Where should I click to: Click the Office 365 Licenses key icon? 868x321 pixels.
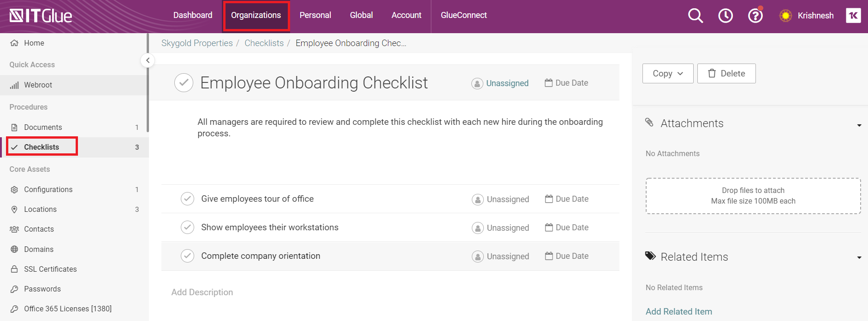click(x=14, y=309)
